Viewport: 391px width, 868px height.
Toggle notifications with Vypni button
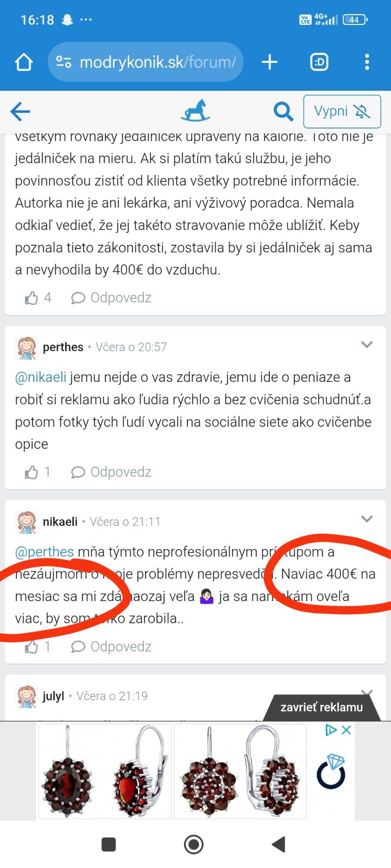pyautogui.click(x=342, y=112)
